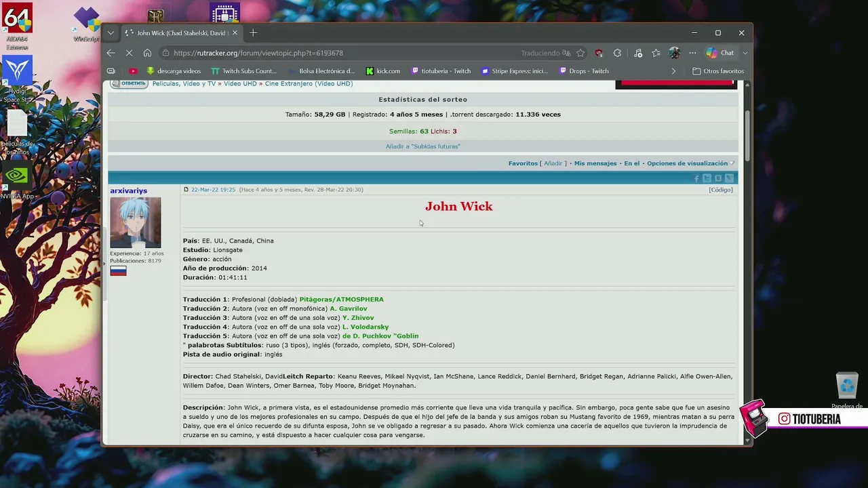Click the third share icon in the post header
The height and width of the screenshot is (488, 868).
pyautogui.click(x=718, y=178)
